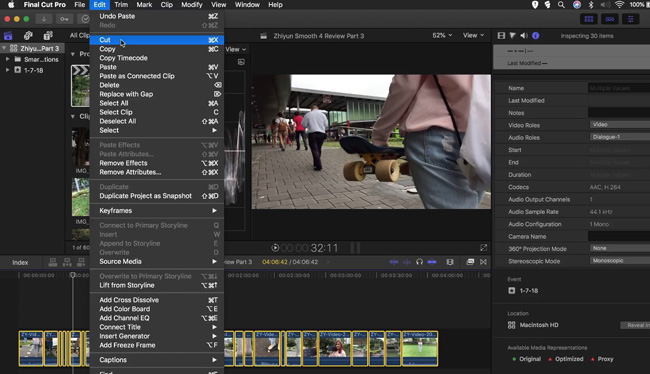Open the Keyframes submenu
The height and width of the screenshot is (374, 650).
(157, 211)
